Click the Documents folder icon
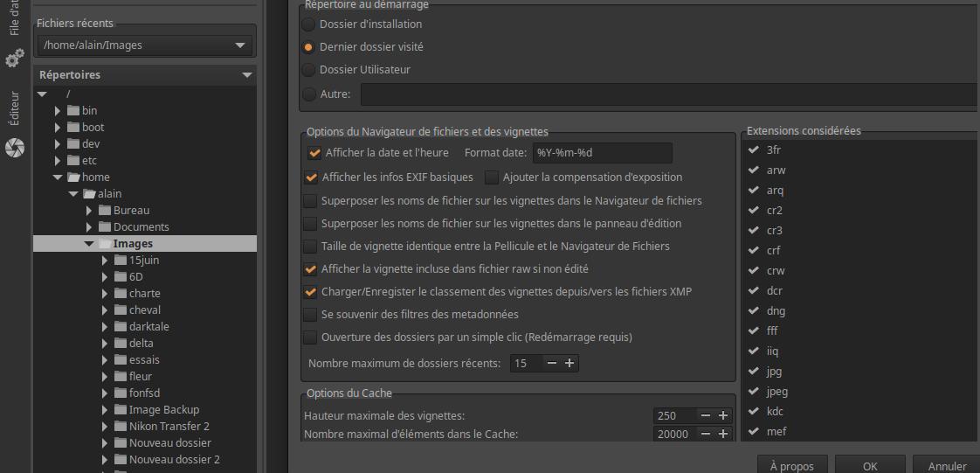The image size is (980, 473). point(104,227)
